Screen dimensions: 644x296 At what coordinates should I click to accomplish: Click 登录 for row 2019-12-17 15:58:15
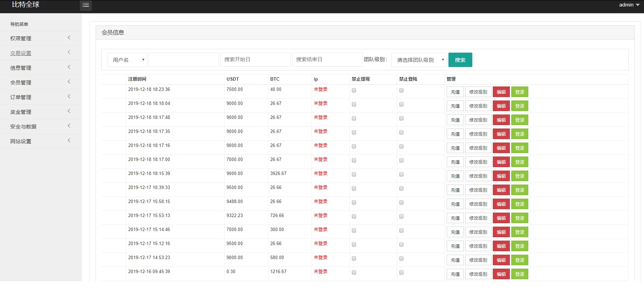520,204
